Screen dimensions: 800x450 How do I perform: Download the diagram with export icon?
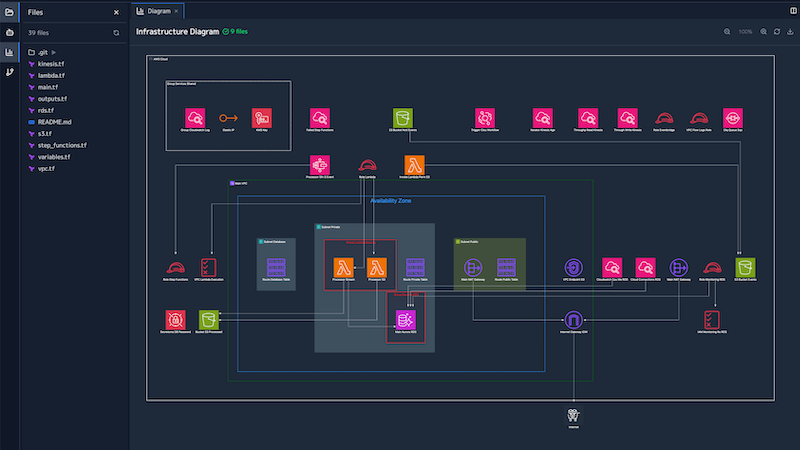[x=790, y=32]
